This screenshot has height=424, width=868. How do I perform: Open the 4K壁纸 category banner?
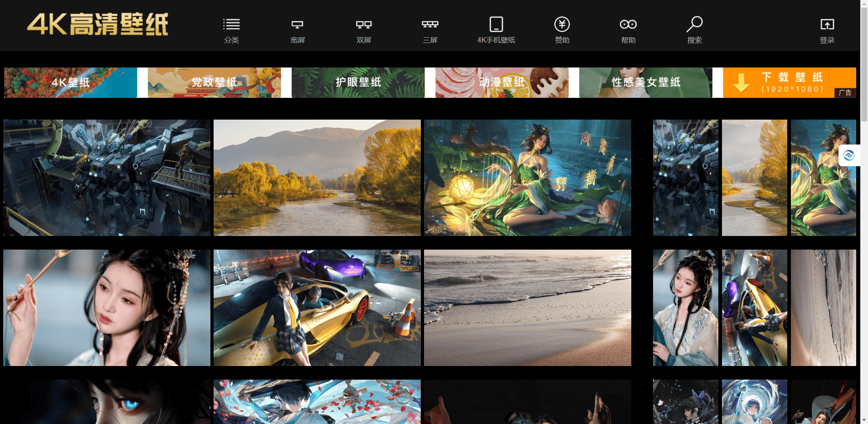pos(71,82)
